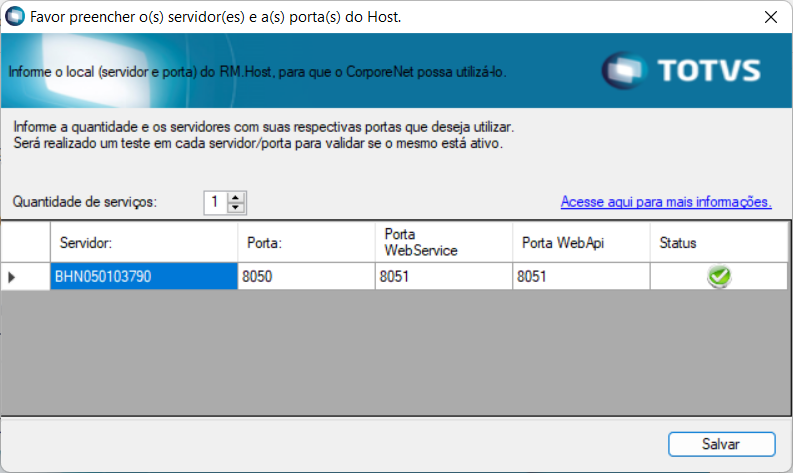Click the grid's top-left corner header cell
Viewport: 793px width, 473px height.
click(x=25, y=243)
